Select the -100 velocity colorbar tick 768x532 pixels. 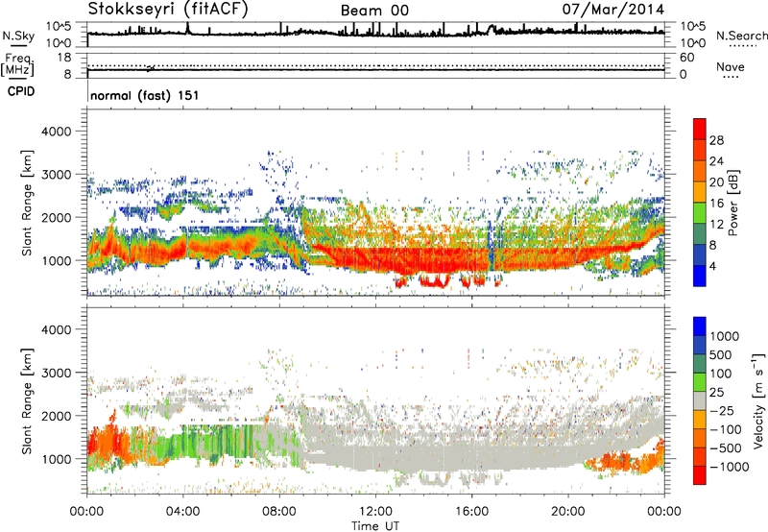click(726, 429)
